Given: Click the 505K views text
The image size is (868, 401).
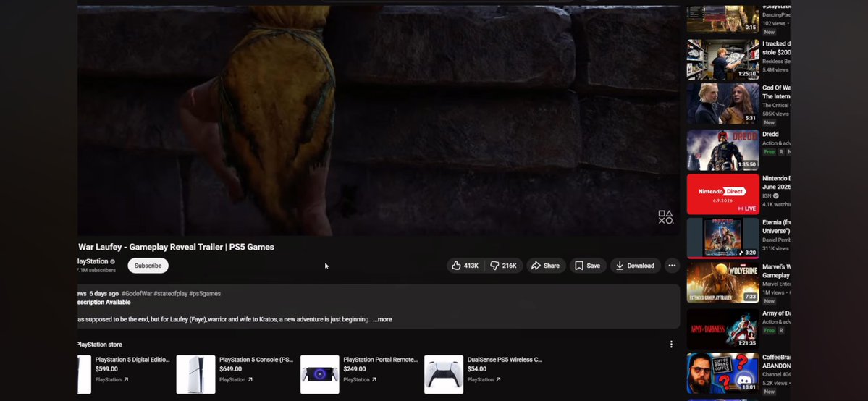Looking at the screenshot, I should coord(775,114).
